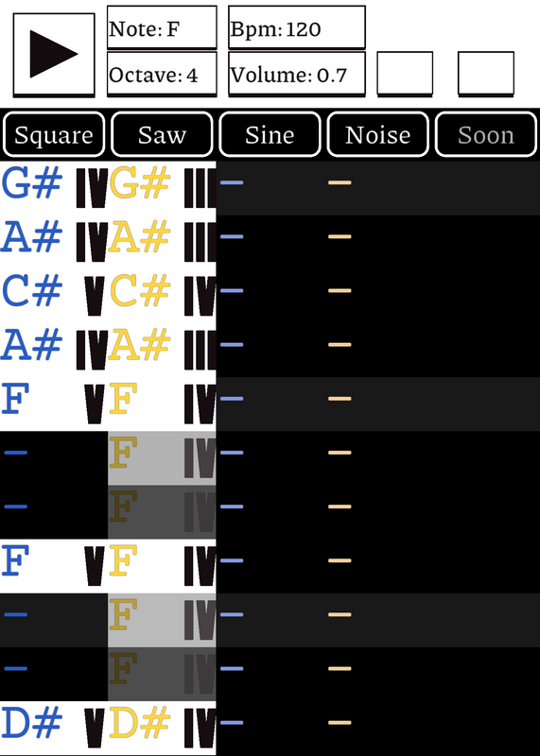Click the rightmost empty box in header
Viewport: 540px width, 756px height.
pyautogui.click(x=486, y=74)
